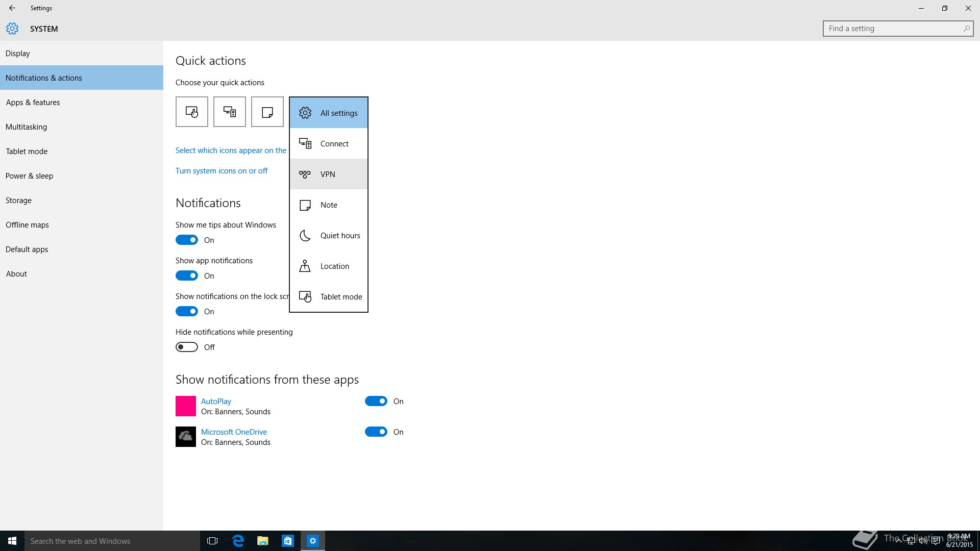Open the Apps & features section
Screen dimensions: 980x551
coord(33,103)
